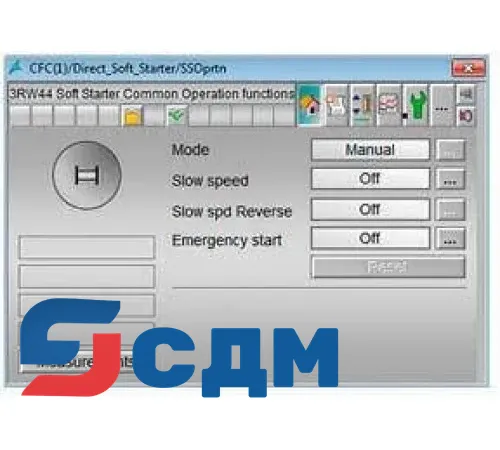Click the '3RW44 Soft Starter Common Operation functions' title

coord(152,94)
